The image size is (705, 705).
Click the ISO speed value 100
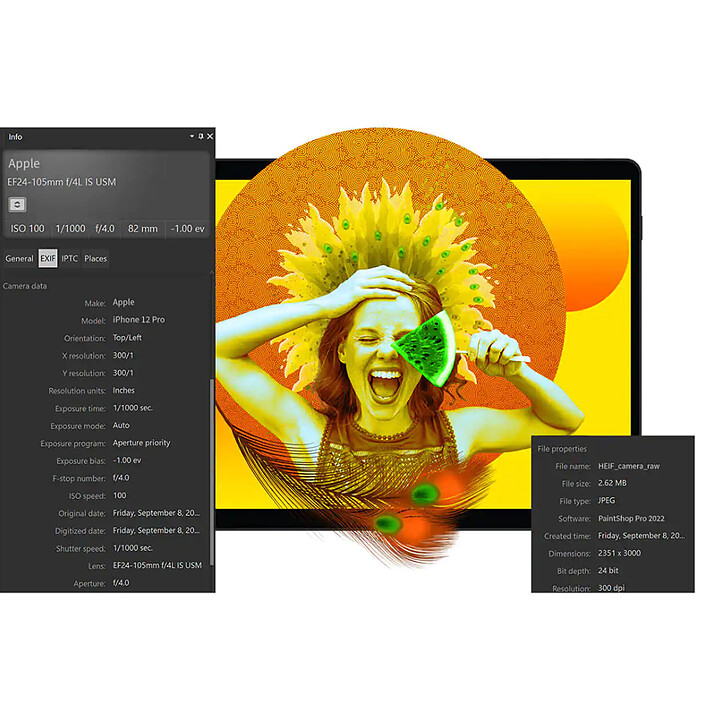click(x=120, y=495)
